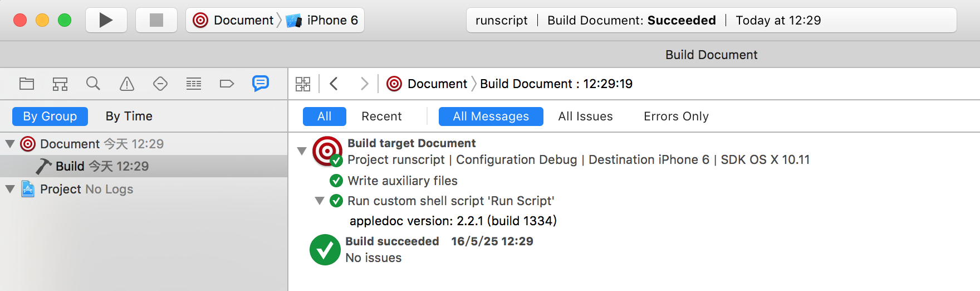
Task: Select Build 今天 12:29 log entry
Action: pos(144,166)
